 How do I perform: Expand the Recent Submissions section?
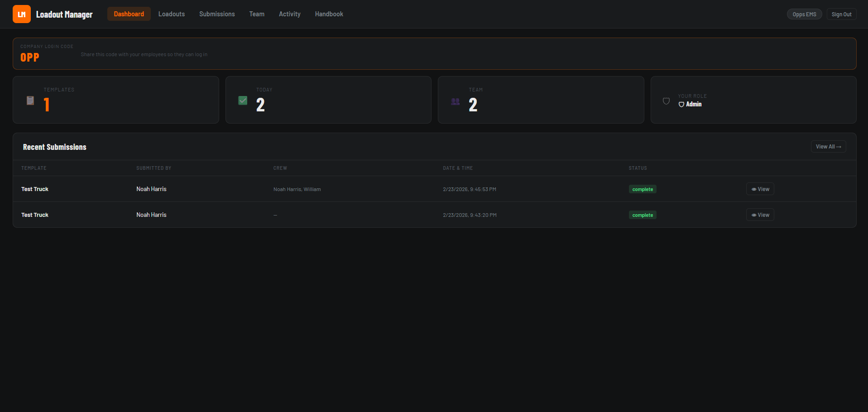tap(54, 147)
